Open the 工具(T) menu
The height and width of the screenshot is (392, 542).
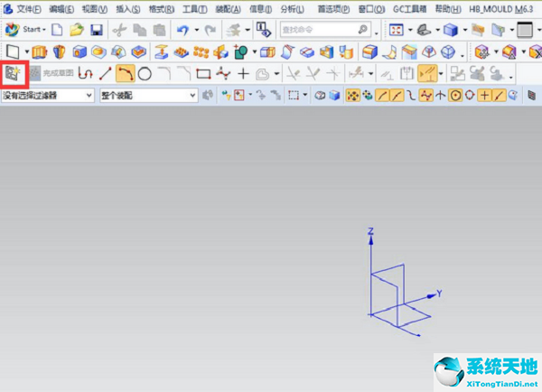195,9
